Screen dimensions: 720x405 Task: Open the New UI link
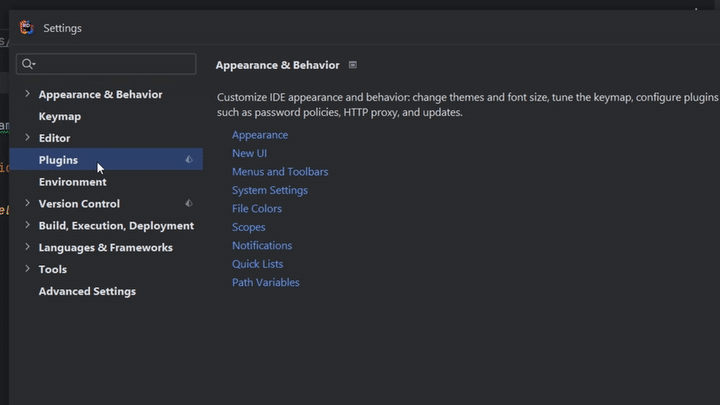[249, 153]
